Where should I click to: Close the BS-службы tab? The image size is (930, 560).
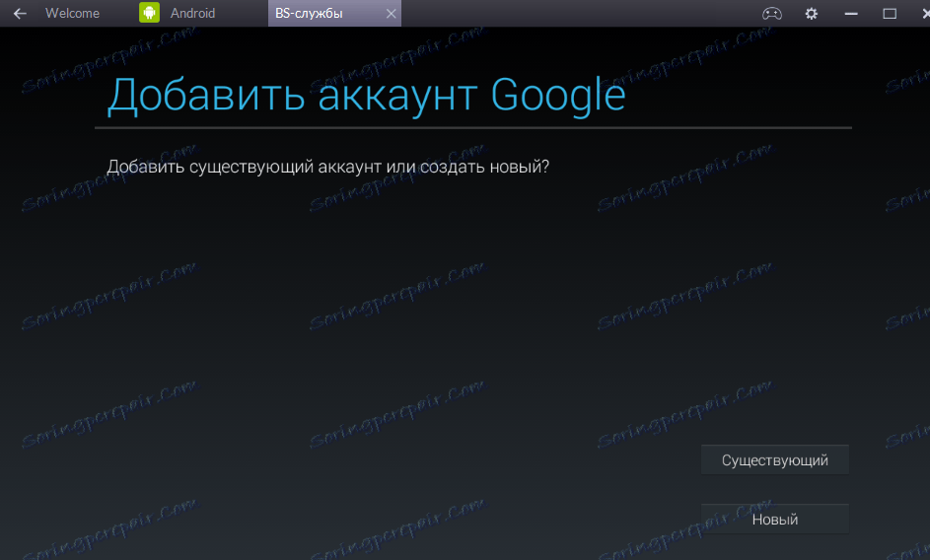coord(391,13)
